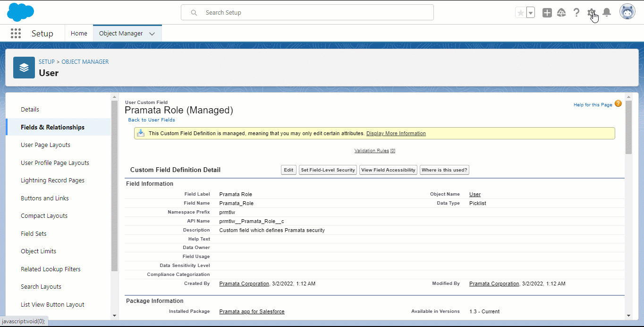Expand the Object Manager tab chevron
The height and width of the screenshot is (327, 644).
[152, 34]
